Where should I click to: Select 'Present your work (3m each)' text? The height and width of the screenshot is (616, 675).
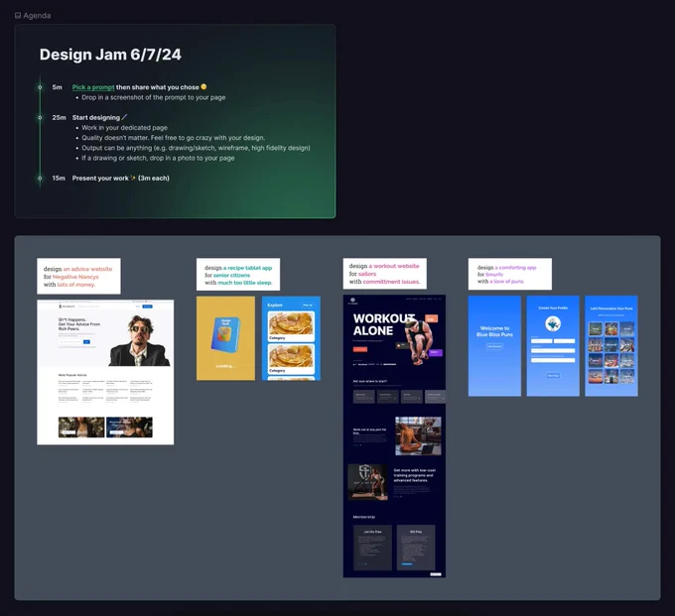(120, 179)
